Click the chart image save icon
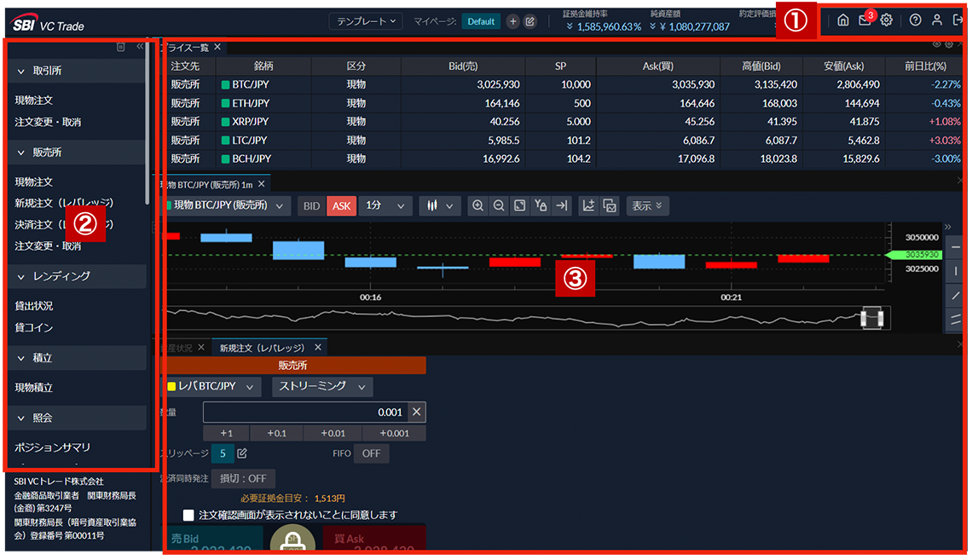This screenshot has height=560, width=972. coord(610,205)
